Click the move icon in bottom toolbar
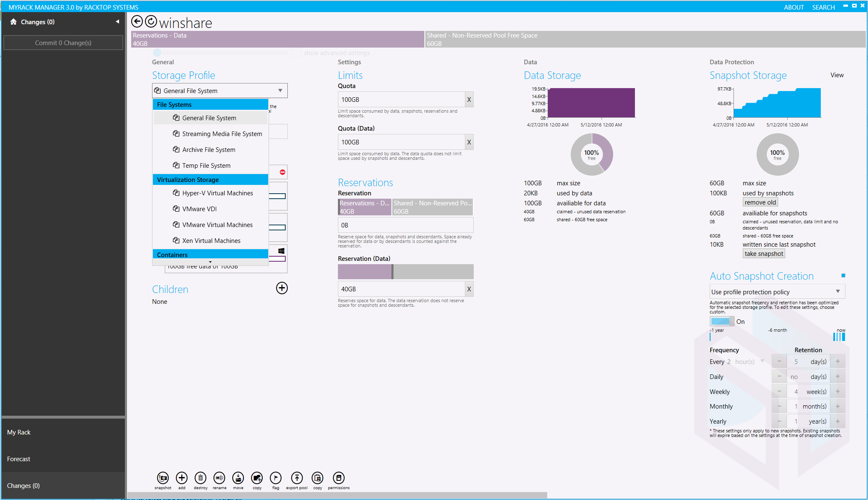The image size is (868, 500). click(238, 478)
